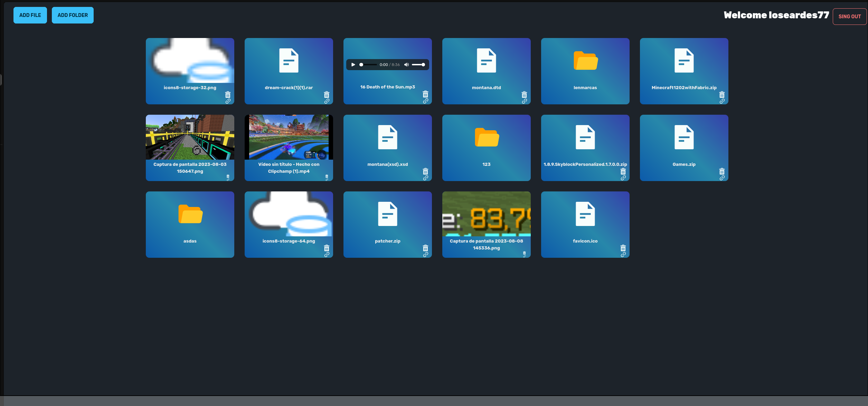Image resolution: width=868 pixels, height=406 pixels.
Task: Click the Add Folder button
Action: point(73,15)
